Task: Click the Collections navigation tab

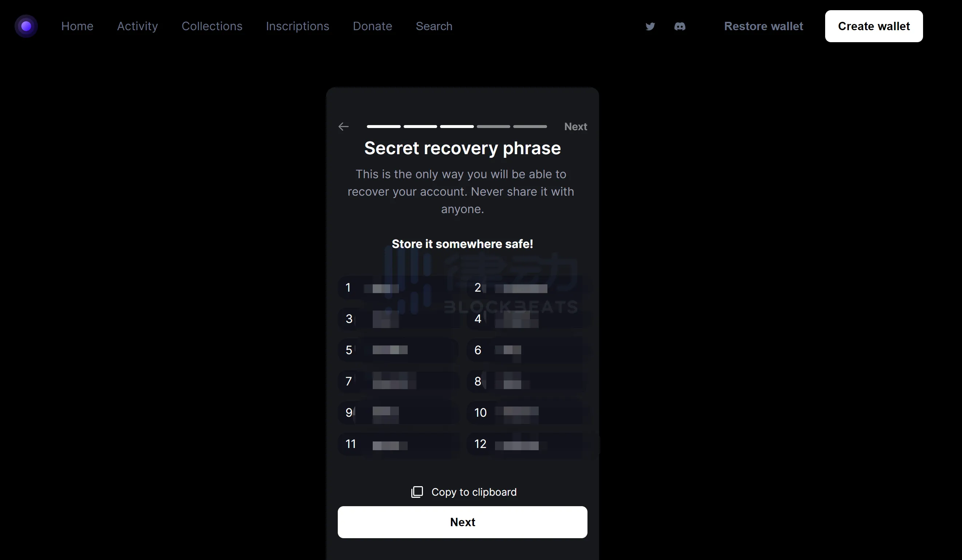Action: [x=212, y=26]
